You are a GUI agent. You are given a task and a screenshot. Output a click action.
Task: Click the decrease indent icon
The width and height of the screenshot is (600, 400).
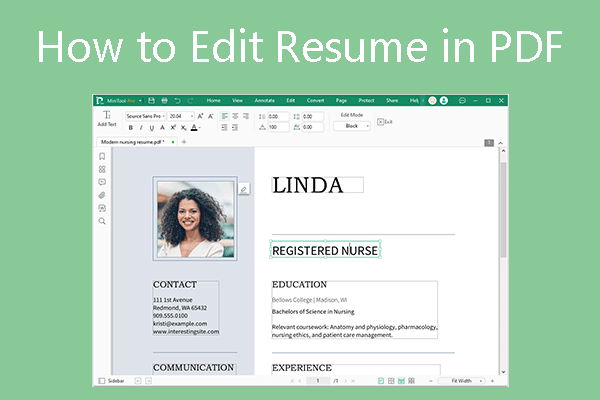(x=225, y=127)
